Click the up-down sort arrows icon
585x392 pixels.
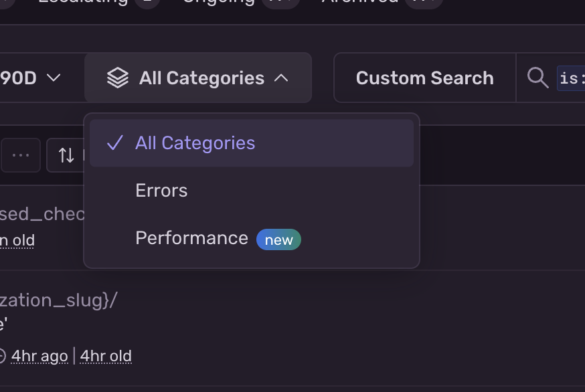coord(66,155)
